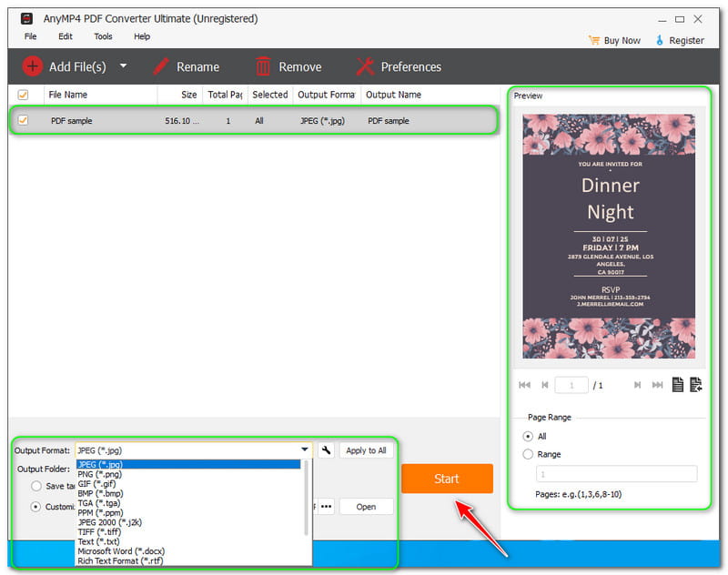This screenshot has height=575, width=728.
Task: Expand the Add File(s) dropdown arrow
Action: pyautogui.click(x=124, y=66)
